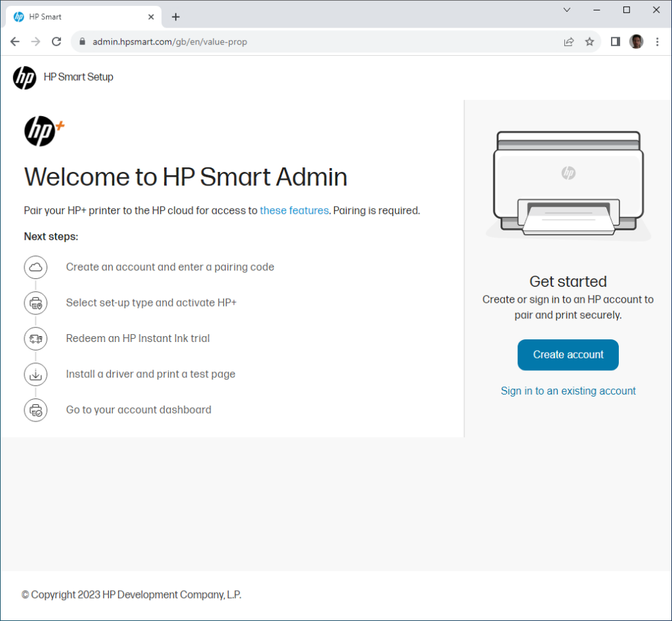Click Sign in to an existing account

[568, 391]
